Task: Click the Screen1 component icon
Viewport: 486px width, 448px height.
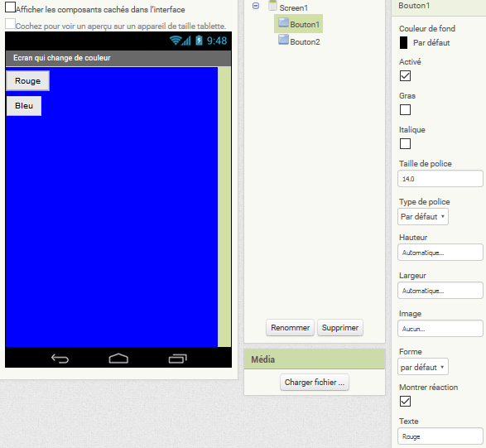Action: (272, 6)
